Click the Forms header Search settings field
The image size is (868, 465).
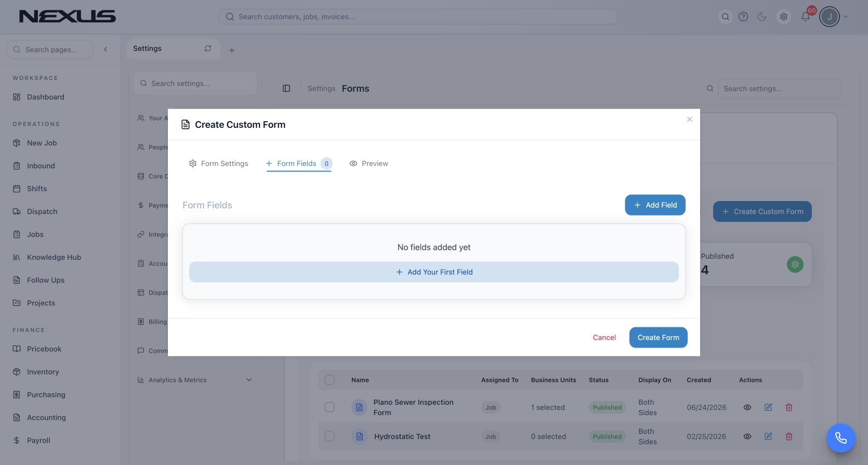click(780, 89)
